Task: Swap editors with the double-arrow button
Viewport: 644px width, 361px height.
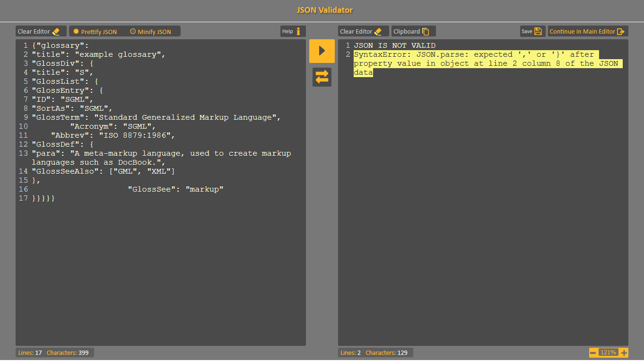Action: (322, 77)
